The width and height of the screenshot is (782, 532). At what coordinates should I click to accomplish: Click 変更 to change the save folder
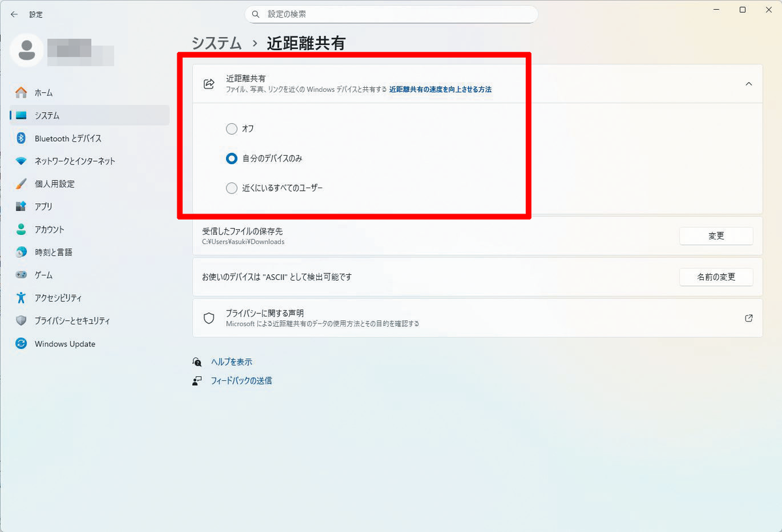click(716, 236)
